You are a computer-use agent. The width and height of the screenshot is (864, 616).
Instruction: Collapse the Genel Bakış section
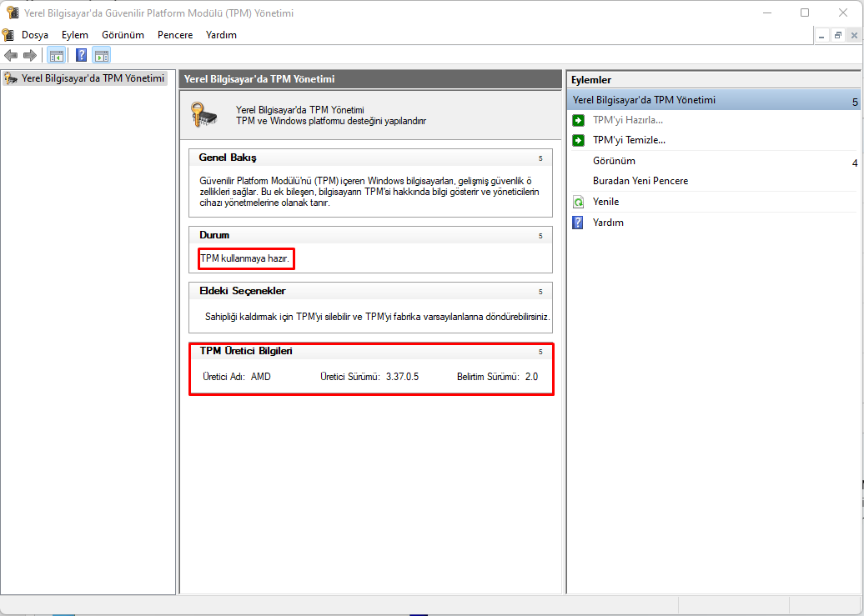pos(540,158)
